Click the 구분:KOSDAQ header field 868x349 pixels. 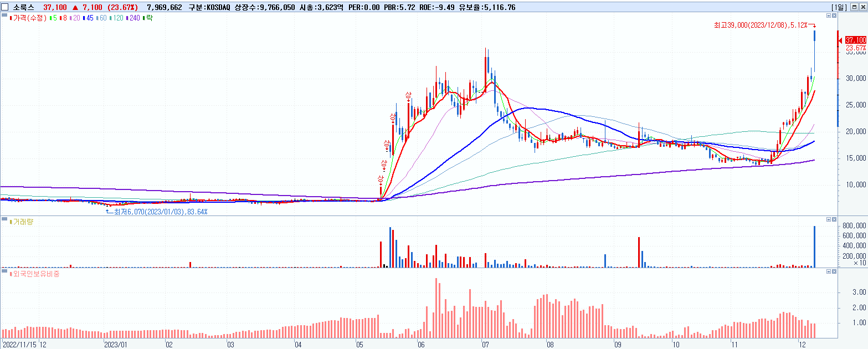210,7
